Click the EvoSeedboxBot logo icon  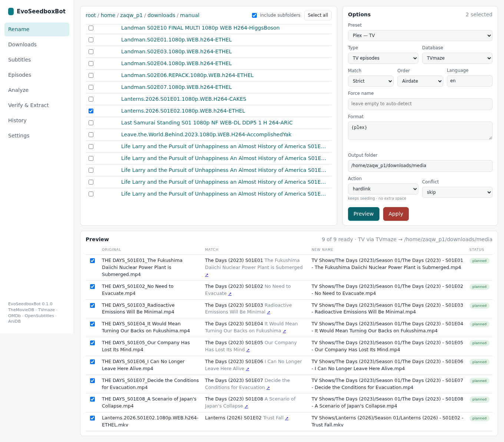[11, 11]
